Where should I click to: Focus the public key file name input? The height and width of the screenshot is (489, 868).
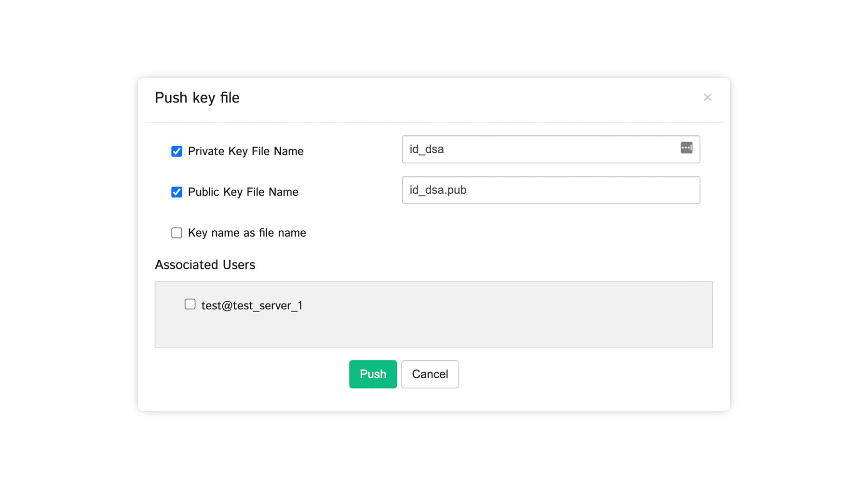pos(550,190)
